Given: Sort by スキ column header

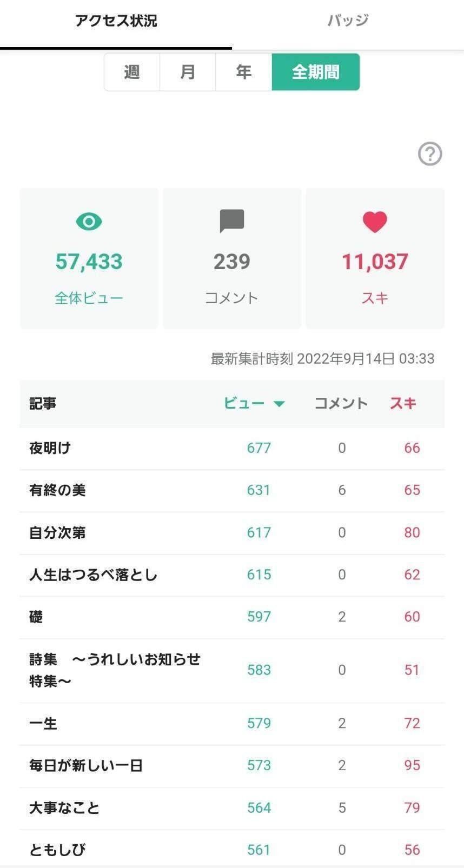Looking at the screenshot, I should point(403,403).
